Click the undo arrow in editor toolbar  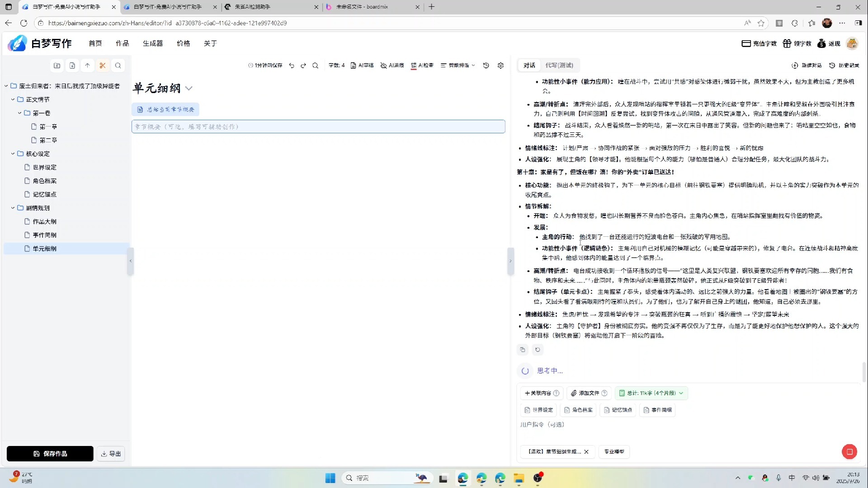292,66
